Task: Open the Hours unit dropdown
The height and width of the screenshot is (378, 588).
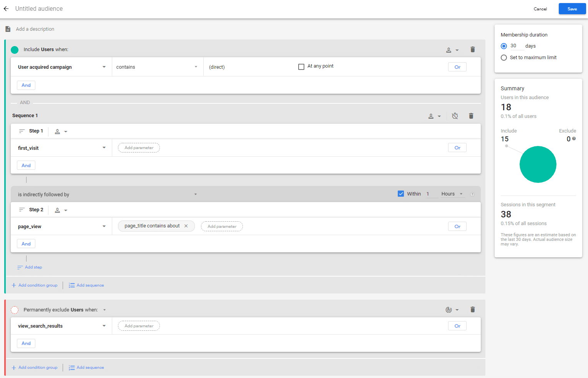Action: [x=452, y=194]
